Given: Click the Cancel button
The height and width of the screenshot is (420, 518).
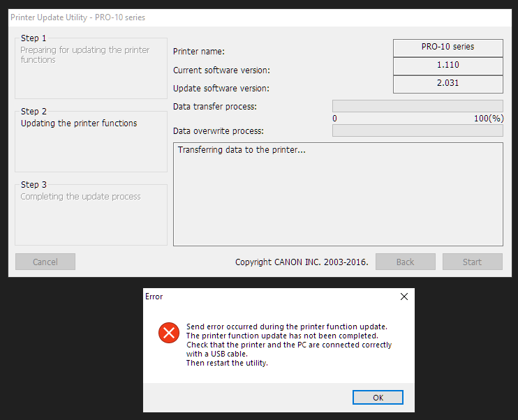Looking at the screenshot, I should 45,262.
